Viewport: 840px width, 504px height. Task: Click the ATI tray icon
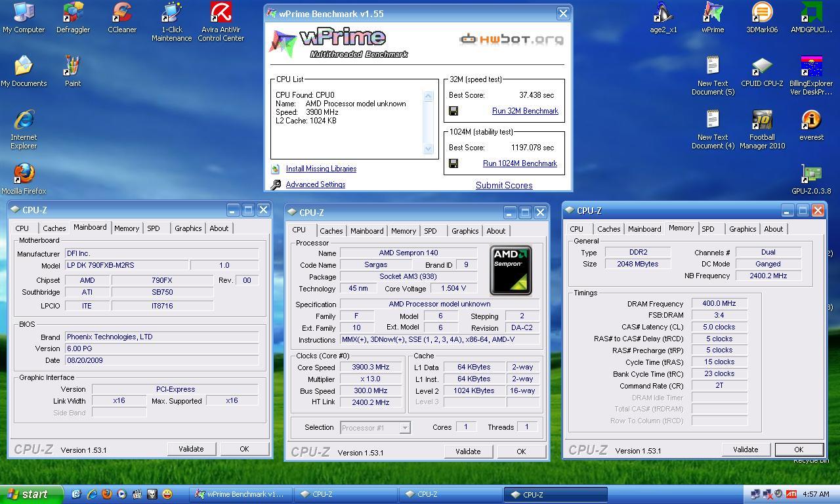[x=791, y=494]
